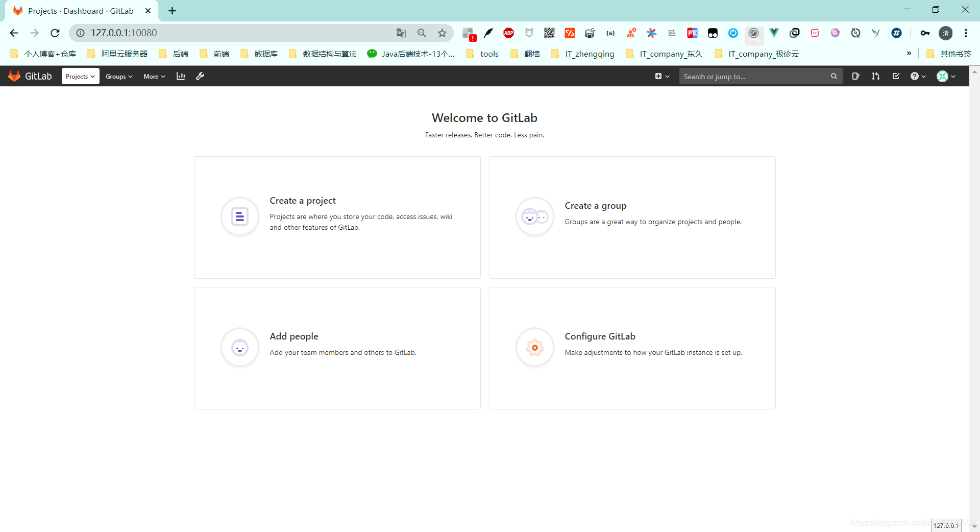Screen dimensions: 980x532
Task: Open the 阿里云服务器 bookmark folder
Action: pos(118,54)
